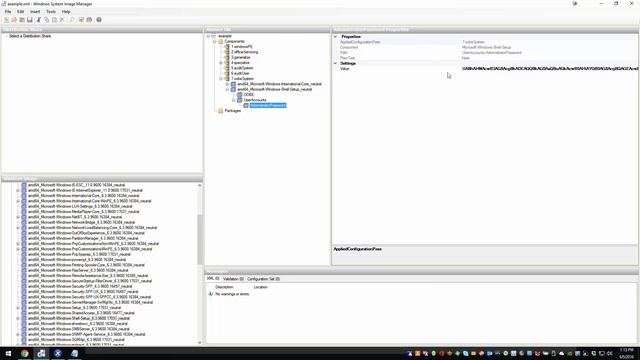Image resolution: width=640 pixels, height=360 pixels.
Task: Select the 2 offlineServicing pass
Action: 244,52
